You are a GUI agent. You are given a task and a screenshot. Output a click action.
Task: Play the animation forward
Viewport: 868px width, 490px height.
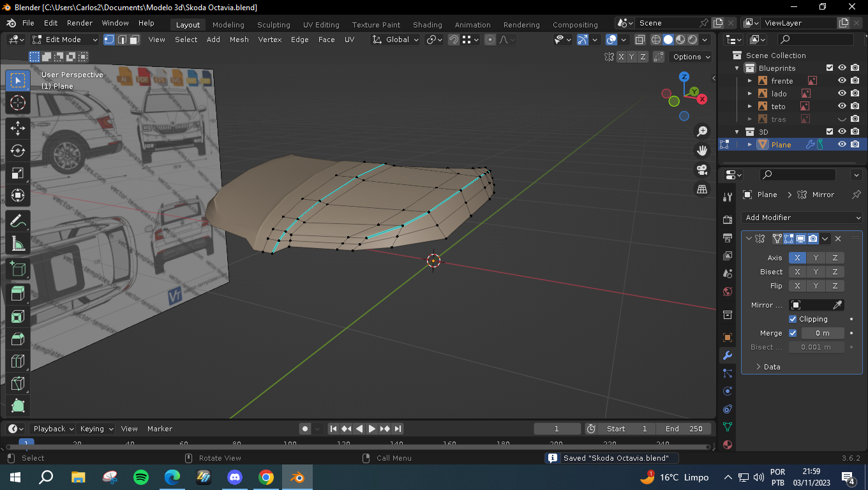pos(372,429)
